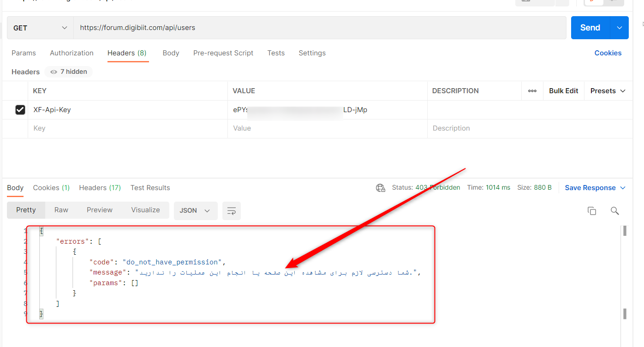Viewport: 644px width, 347px height.
Task: Copy the response with the copy icon
Action: pyautogui.click(x=592, y=211)
